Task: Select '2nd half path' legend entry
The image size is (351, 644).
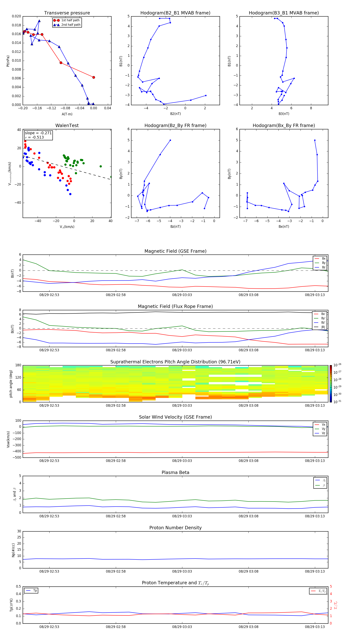Action: pos(67,25)
